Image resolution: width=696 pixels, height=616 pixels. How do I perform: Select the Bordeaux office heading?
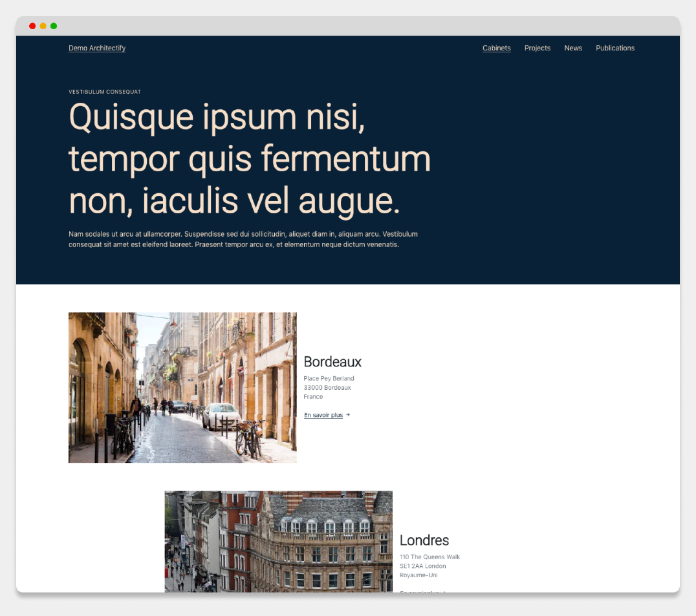click(x=332, y=362)
